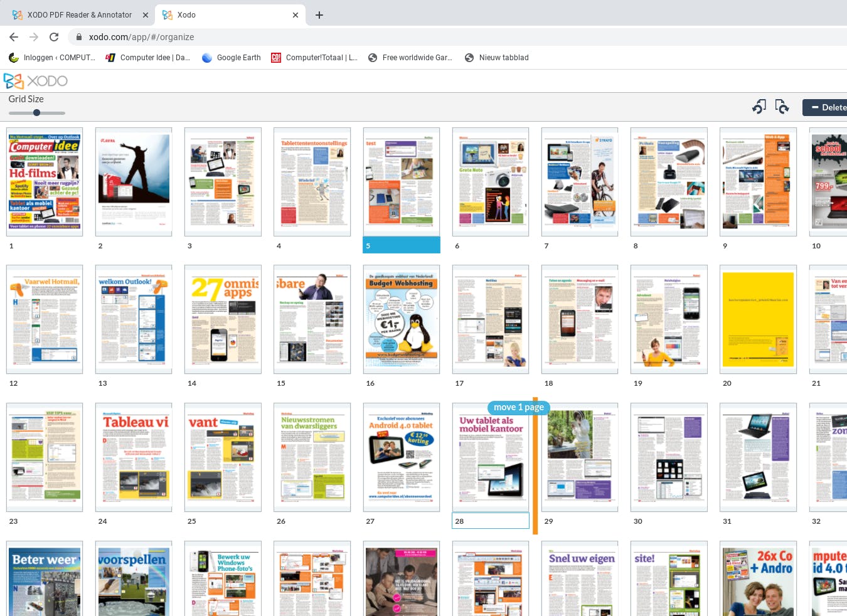Select page 13 welkom Outlook thumbnail
Viewport: 847px width, 616px height.
(134, 319)
